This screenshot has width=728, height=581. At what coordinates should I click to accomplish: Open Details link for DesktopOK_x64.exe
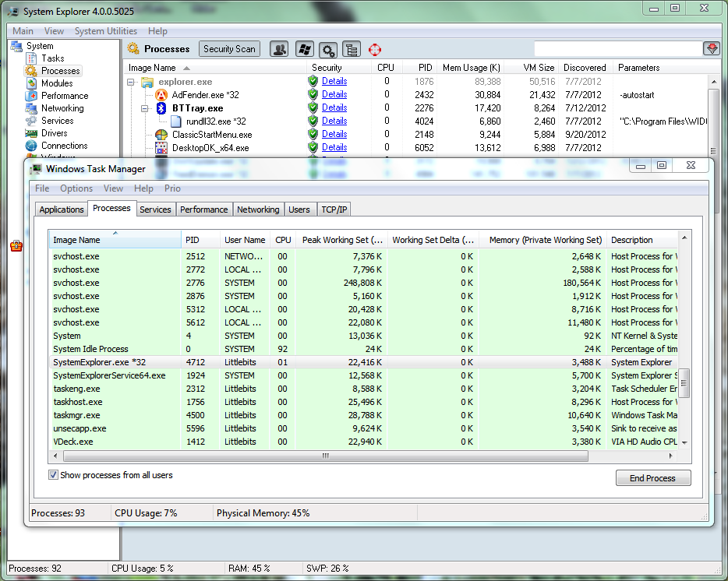334,147
